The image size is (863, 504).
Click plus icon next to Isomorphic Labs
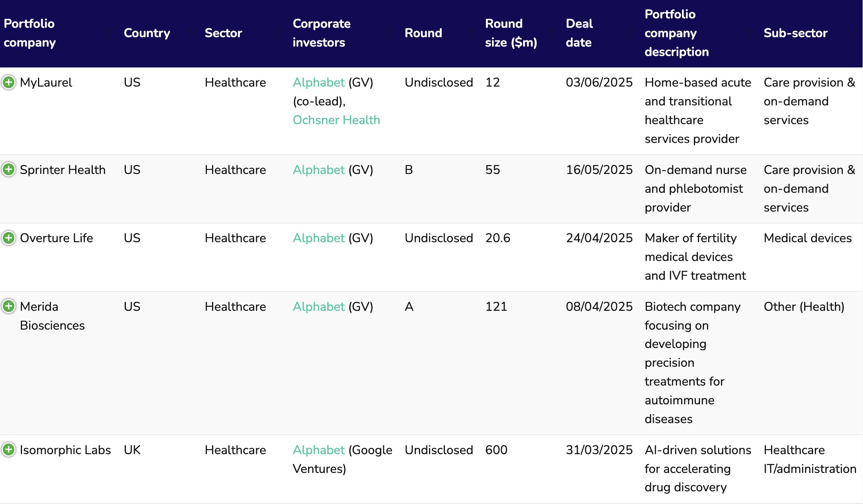click(x=9, y=449)
